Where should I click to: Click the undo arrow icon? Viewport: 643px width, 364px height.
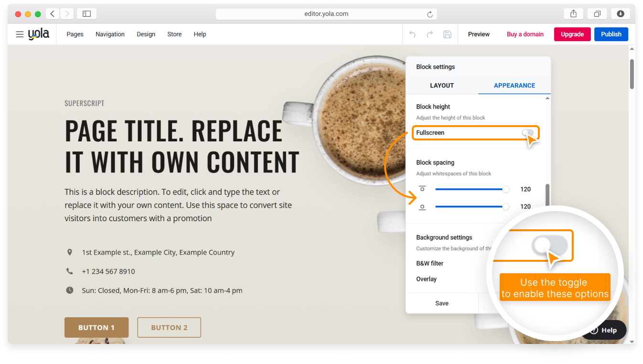click(413, 34)
